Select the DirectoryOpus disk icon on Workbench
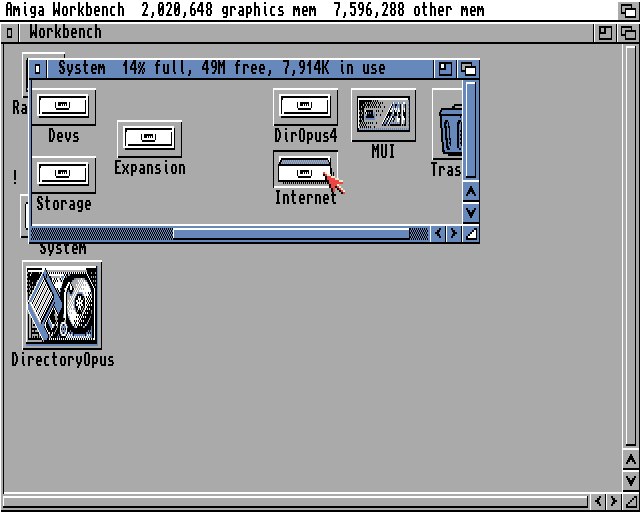Screen dimensions: 640x512 click(62, 305)
